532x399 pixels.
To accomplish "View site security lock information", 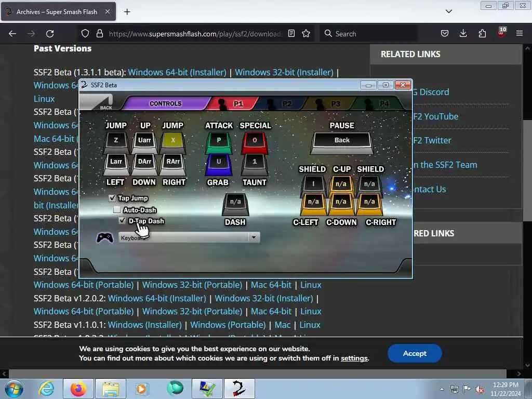I will [99, 34].
